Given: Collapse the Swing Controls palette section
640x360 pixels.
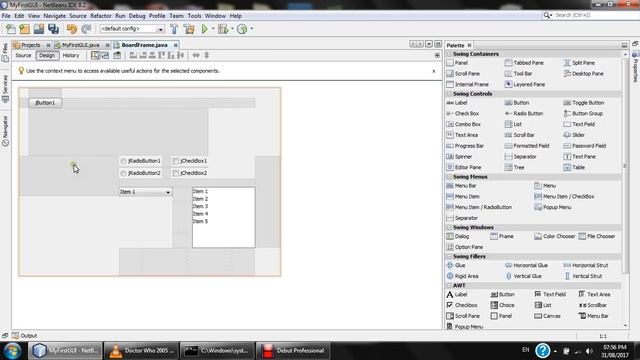Looking at the screenshot, I should tap(449, 94).
